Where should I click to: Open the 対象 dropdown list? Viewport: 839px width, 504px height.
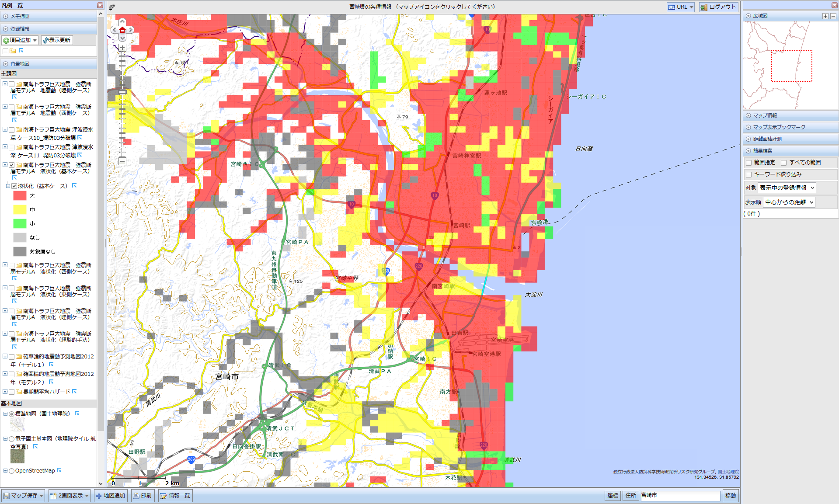787,188
